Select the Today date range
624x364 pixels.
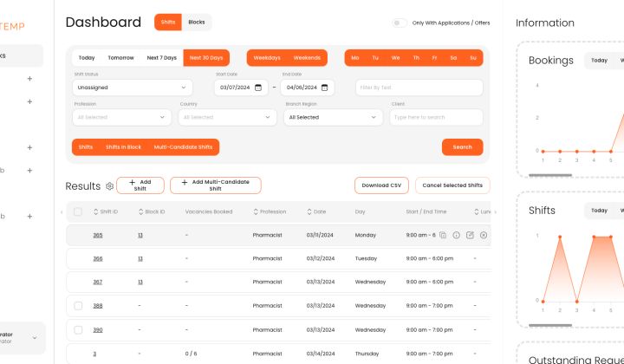coord(87,58)
